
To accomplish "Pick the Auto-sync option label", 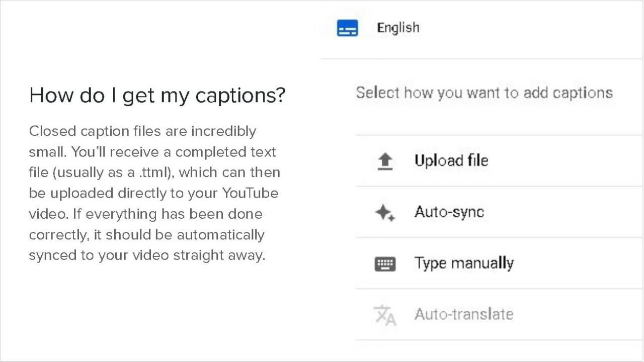I will (449, 212).
